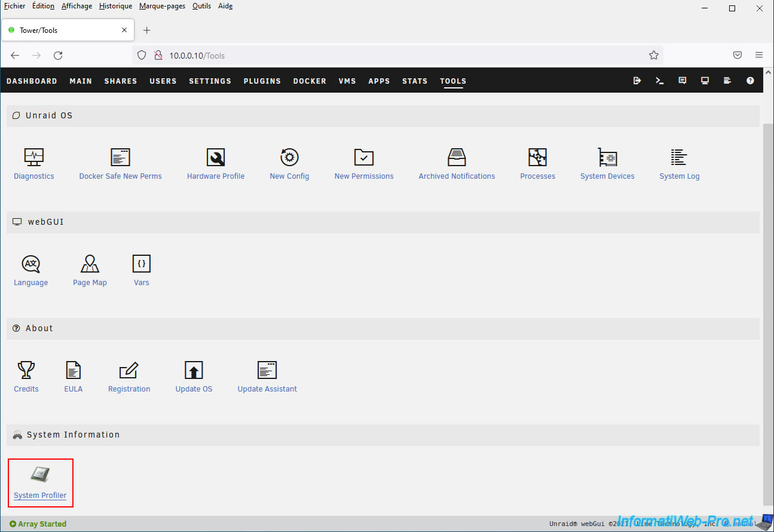This screenshot has height=532, width=774.
Task: Open the Language settings icon
Action: coord(30,264)
